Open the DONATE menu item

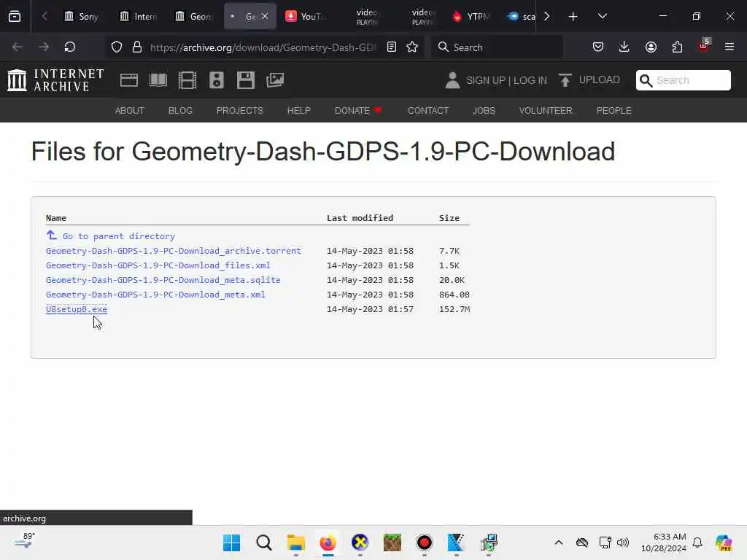[358, 111]
